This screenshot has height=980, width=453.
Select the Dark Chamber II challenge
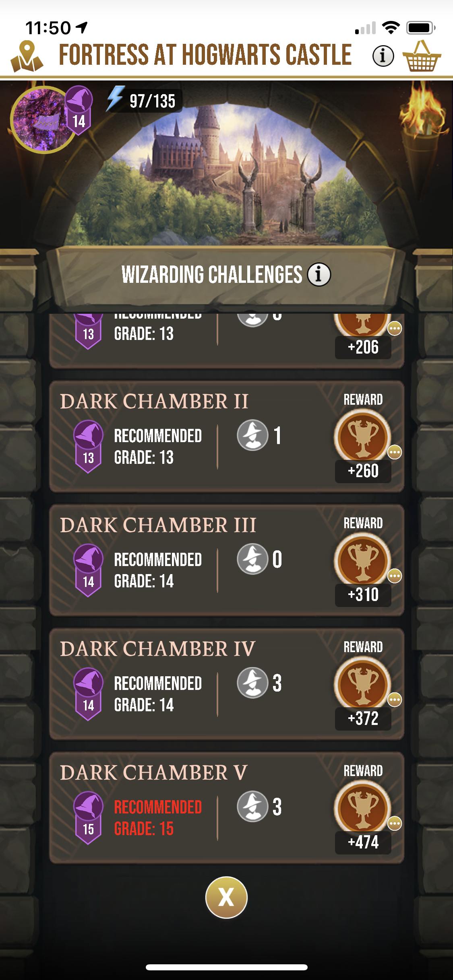[226, 436]
